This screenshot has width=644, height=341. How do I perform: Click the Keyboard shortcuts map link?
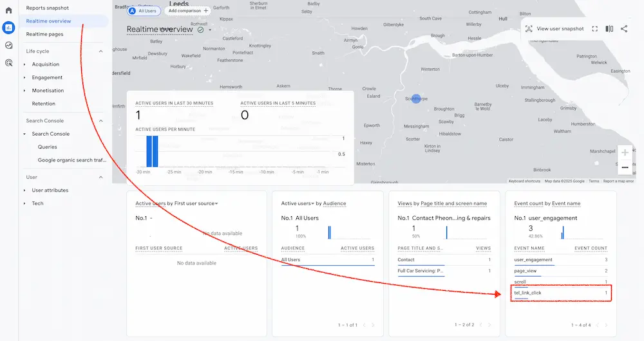pos(524,181)
